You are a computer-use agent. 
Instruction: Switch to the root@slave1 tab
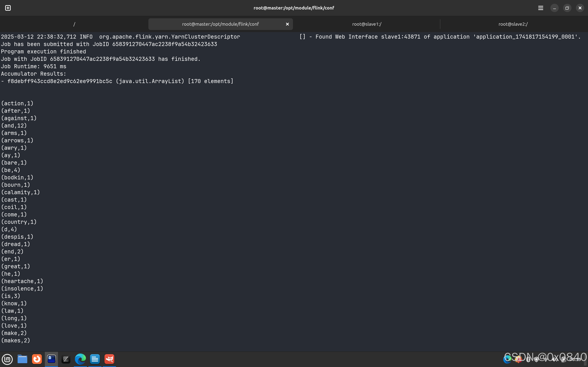366,24
